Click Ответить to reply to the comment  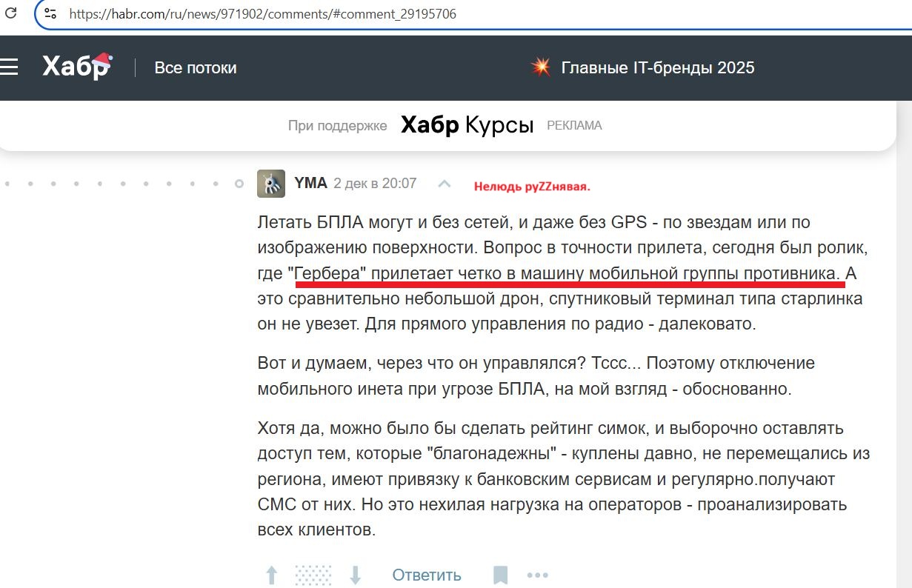[x=426, y=574]
